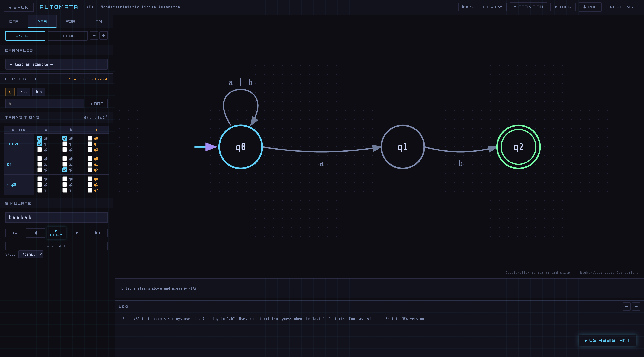Uncheck q0 on a going to q1
This screenshot has width=644, height=357.
point(40,144)
